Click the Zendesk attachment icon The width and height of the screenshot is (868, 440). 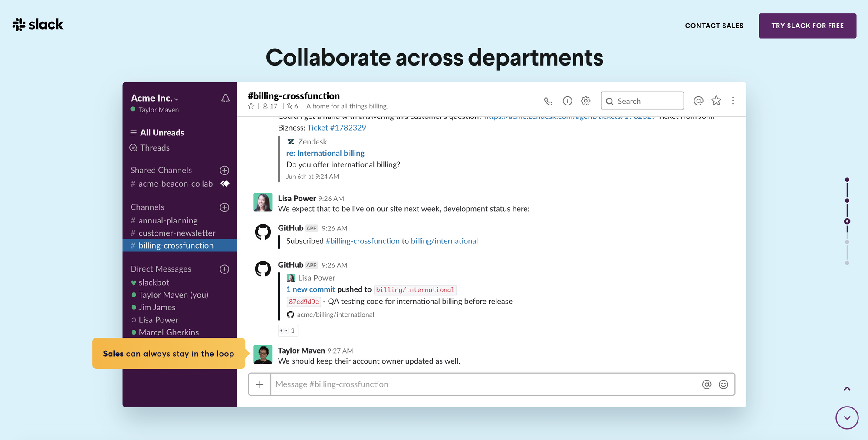click(291, 142)
